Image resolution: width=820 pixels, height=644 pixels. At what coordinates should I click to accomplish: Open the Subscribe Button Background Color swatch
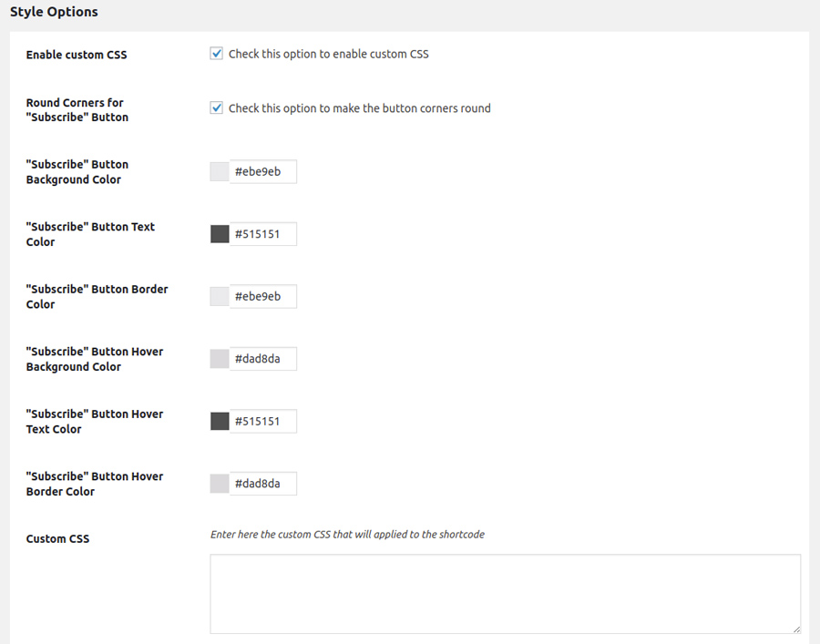220,172
